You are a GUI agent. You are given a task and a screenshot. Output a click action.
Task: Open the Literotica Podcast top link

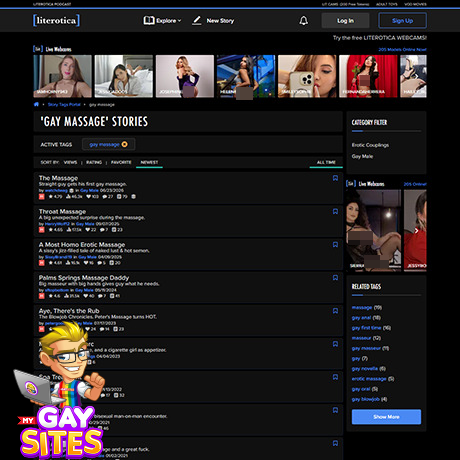pos(52,4)
